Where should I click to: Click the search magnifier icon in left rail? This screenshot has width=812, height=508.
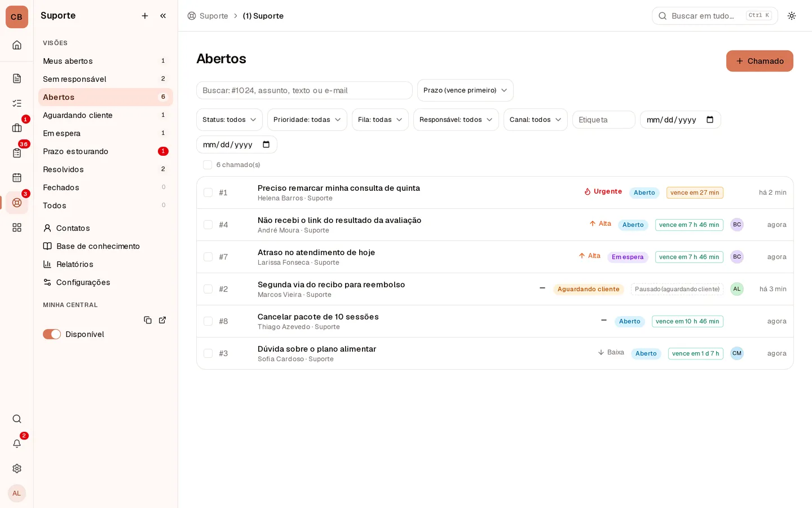(x=17, y=419)
